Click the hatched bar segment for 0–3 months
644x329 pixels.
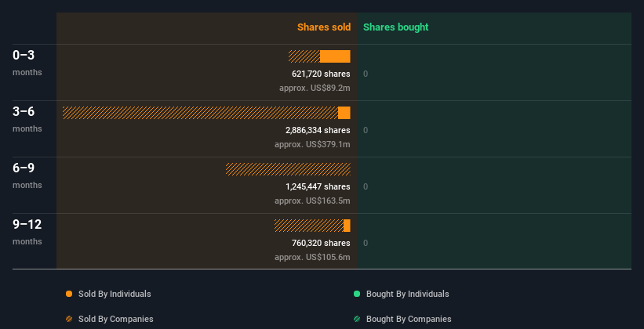coord(304,56)
